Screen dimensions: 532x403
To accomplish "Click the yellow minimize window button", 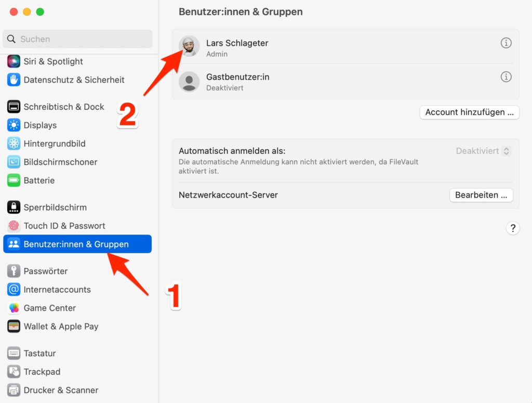I will [x=27, y=12].
